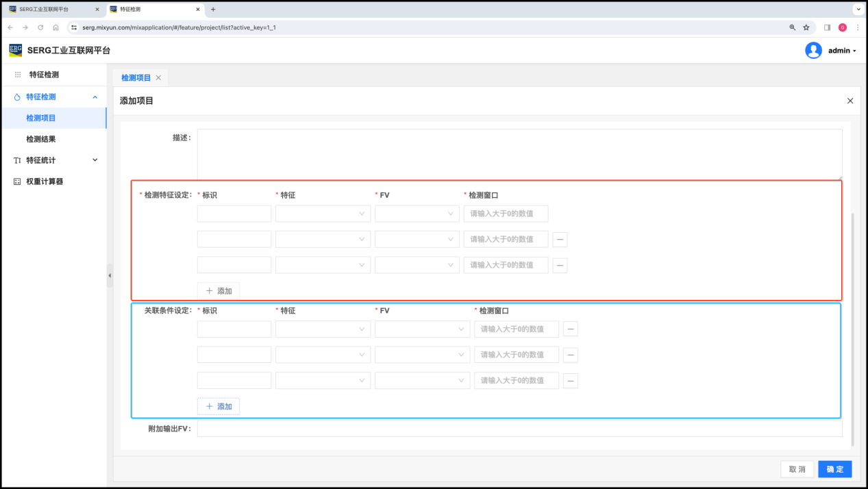Open first 特征 dropdown in 检测特征设定

click(x=323, y=214)
